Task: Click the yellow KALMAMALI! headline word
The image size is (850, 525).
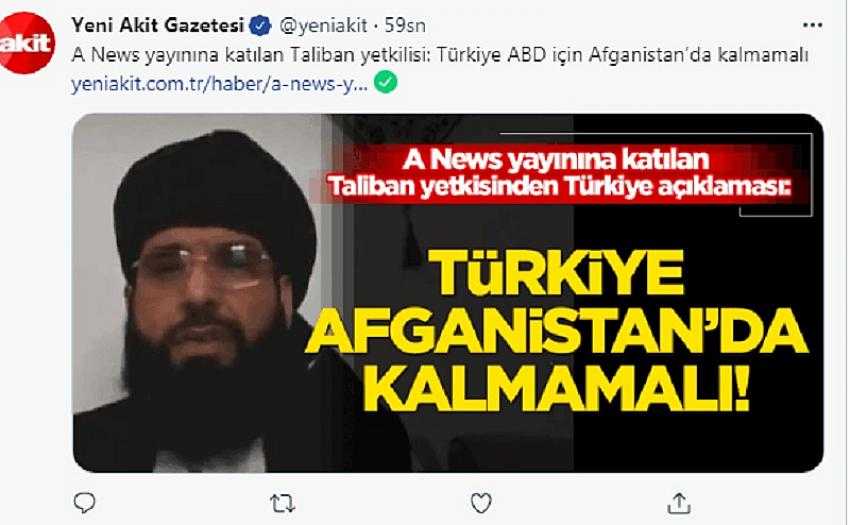Action: [557, 389]
